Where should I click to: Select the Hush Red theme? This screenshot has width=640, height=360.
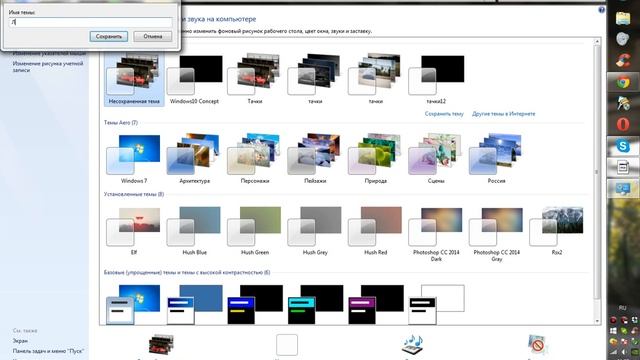[x=376, y=231]
